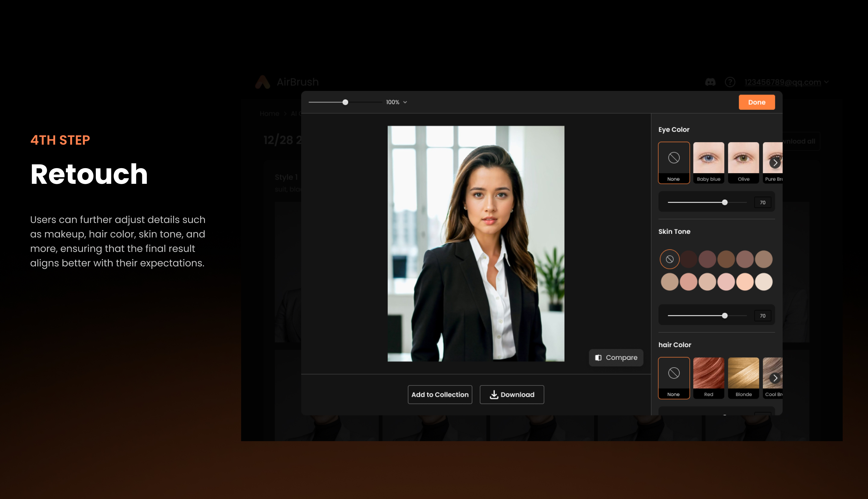Image resolution: width=868 pixels, height=499 pixels.
Task: Click the Done button
Action: [756, 102]
